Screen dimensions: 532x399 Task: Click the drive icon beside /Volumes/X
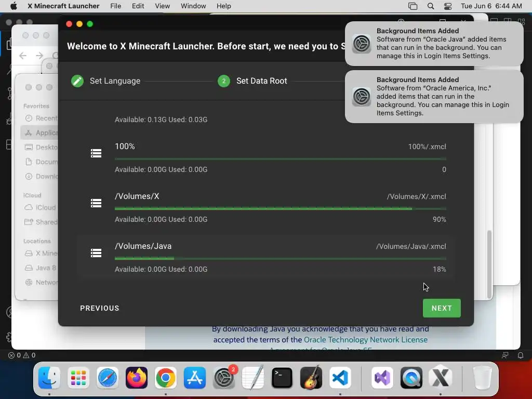click(96, 203)
